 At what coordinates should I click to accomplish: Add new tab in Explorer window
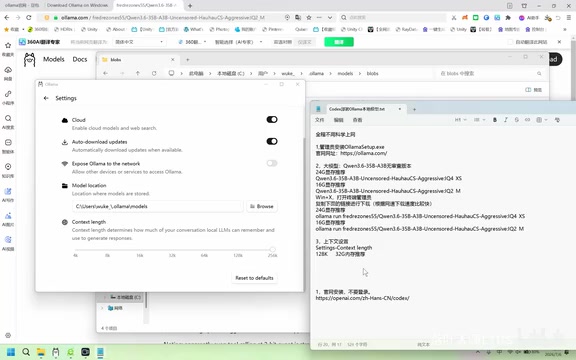(187, 60)
